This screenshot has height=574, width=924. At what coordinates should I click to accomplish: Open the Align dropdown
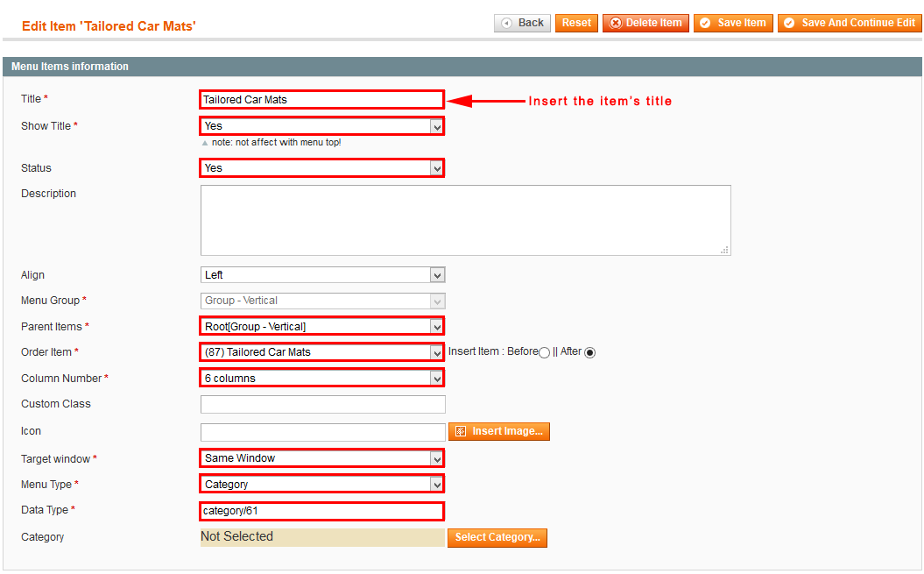pos(323,275)
